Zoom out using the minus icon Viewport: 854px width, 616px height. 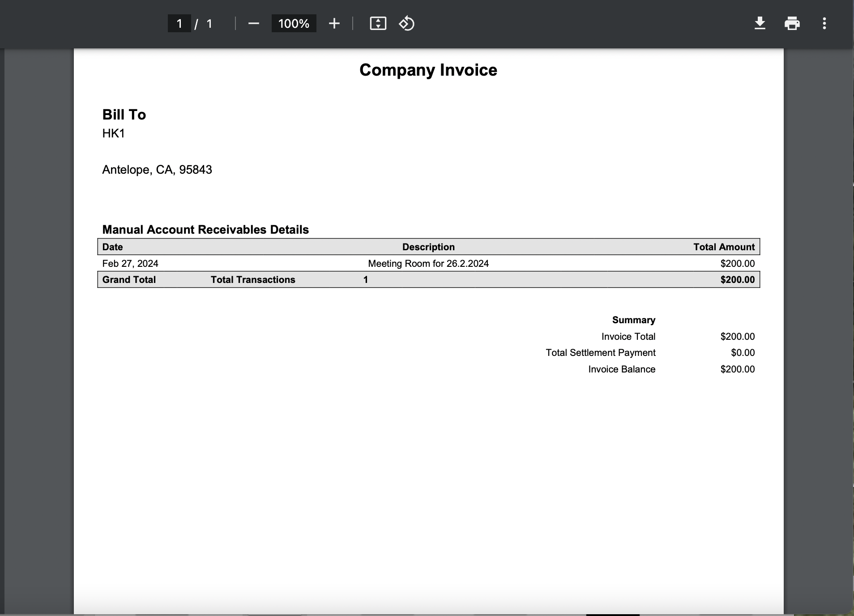point(253,23)
